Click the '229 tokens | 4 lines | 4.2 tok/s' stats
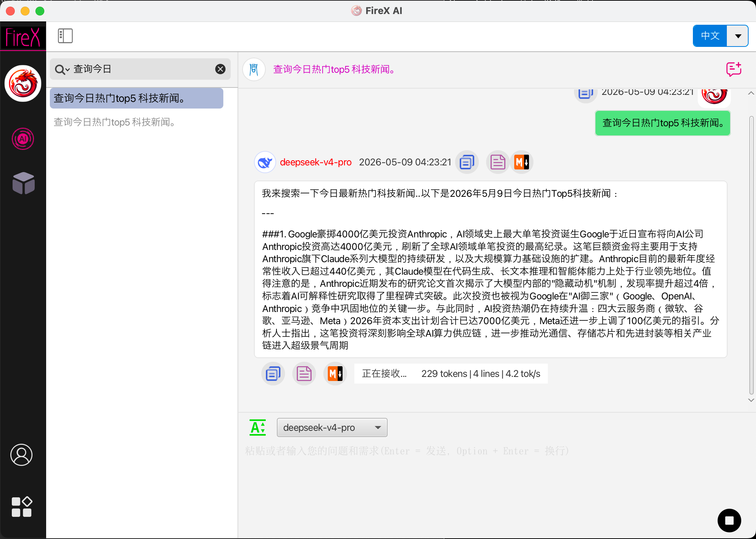 [481, 374]
